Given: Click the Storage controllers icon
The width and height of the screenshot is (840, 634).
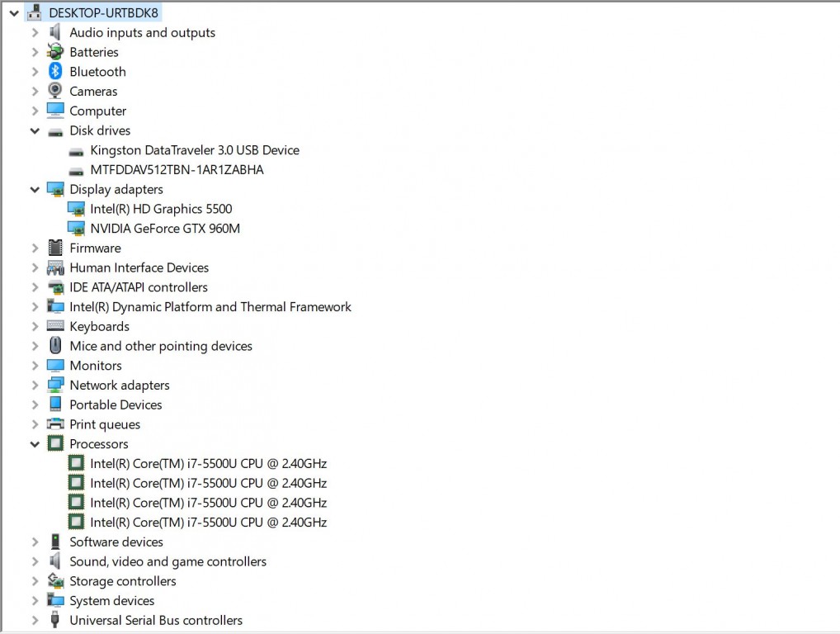Looking at the screenshot, I should [x=56, y=580].
